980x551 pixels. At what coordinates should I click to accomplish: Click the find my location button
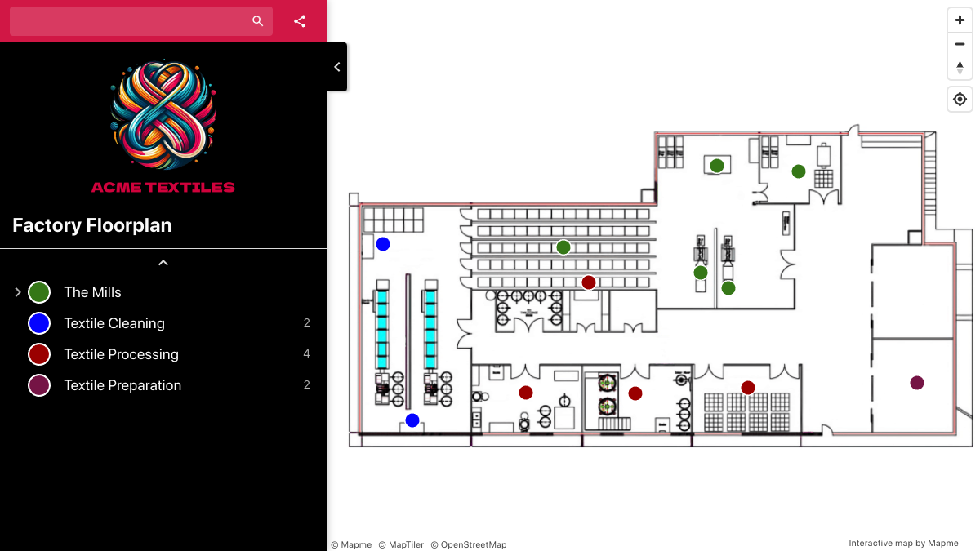tap(960, 100)
